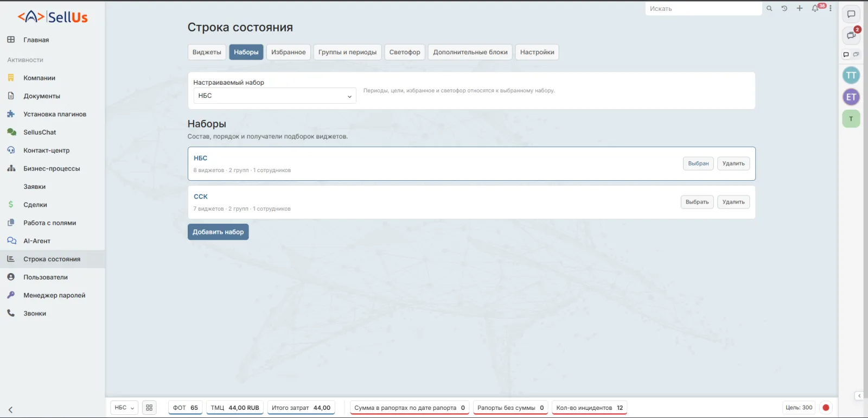Open the notifications bell with 36 badge

(815, 8)
